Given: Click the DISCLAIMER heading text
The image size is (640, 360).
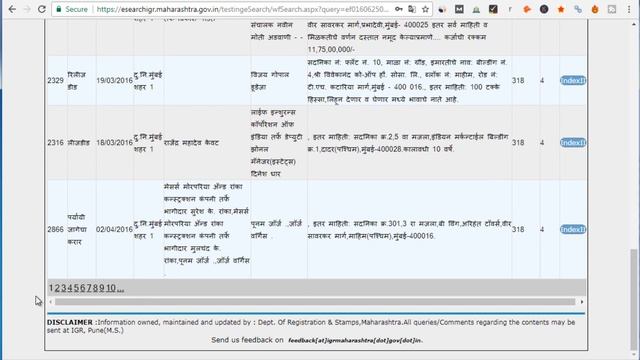Looking at the screenshot, I should [x=70, y=322].
